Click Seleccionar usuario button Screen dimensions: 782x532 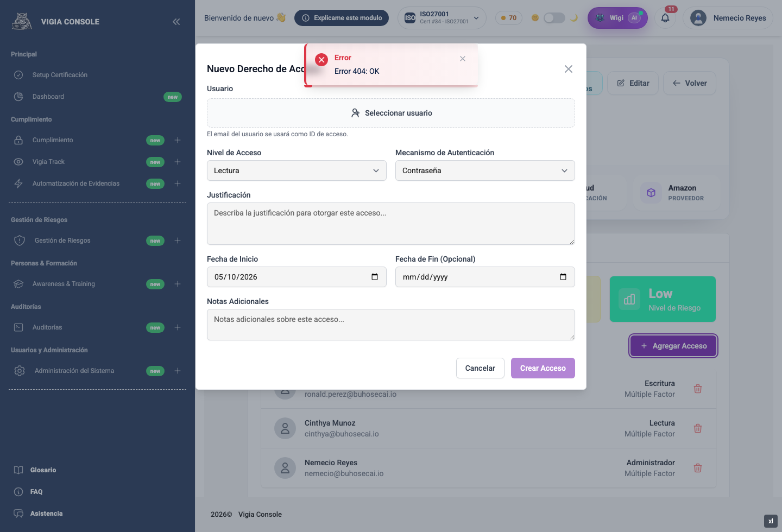pos(391,113)
